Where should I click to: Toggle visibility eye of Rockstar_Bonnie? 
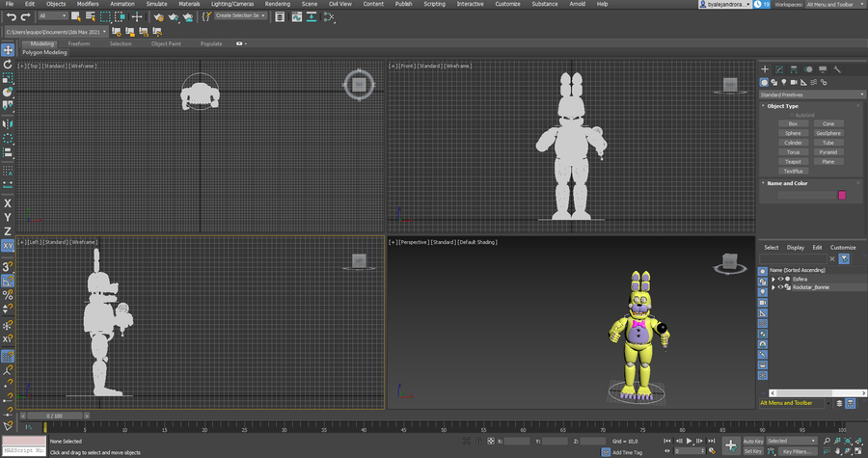point(780,287)
